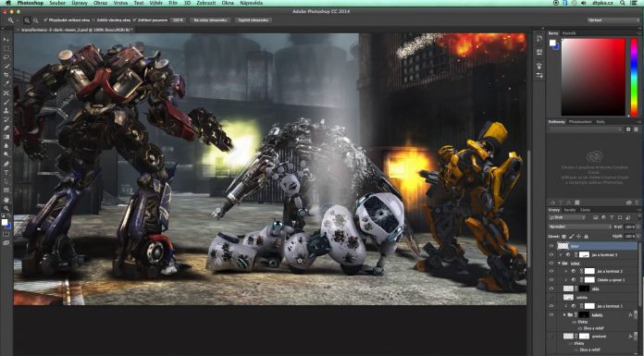Image resolution: width=644 pixels, height=356 pixels.
Task: Select the Clone Stamp tool
Action: click(x=7, y=110)
